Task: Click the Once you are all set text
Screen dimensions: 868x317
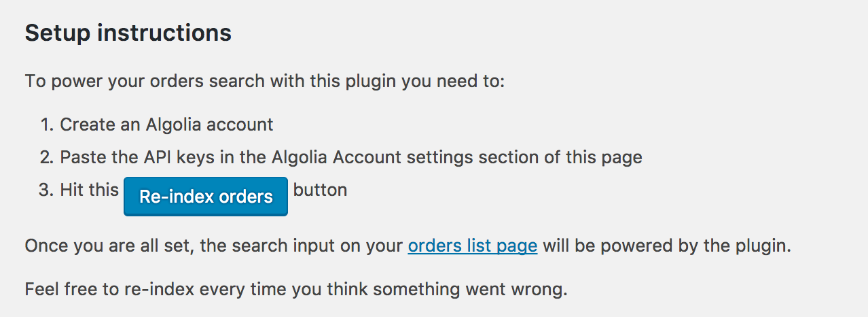Action: point(109,246)
